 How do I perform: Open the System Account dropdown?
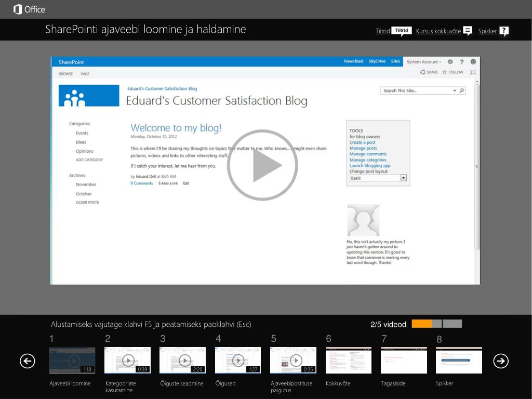[424, 62]
